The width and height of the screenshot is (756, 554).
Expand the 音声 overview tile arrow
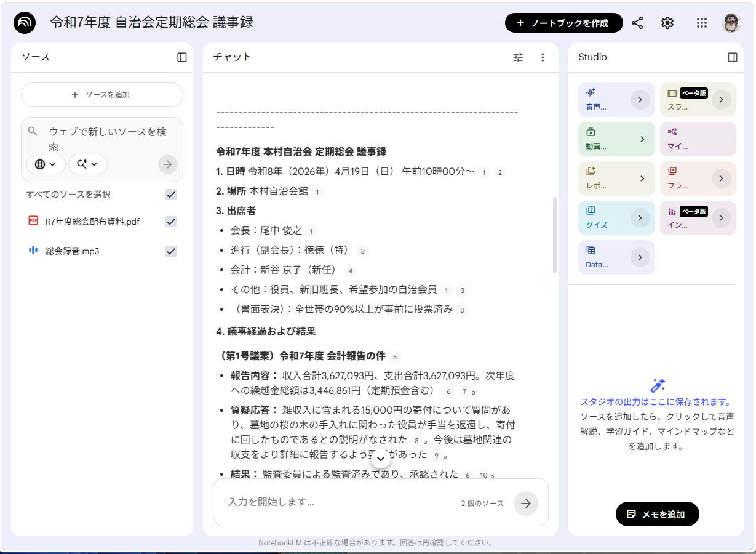[640, 100]
